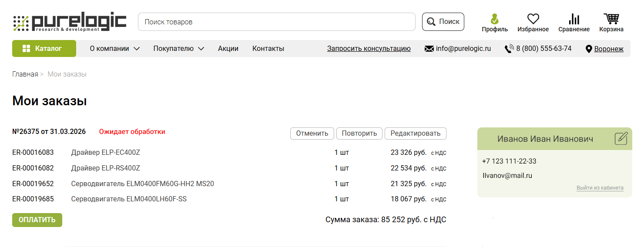Image resolution: width=644 pixels, height=247 pixels.
Task: Open the Корзина cart icon
Action: tap(611, 19)
